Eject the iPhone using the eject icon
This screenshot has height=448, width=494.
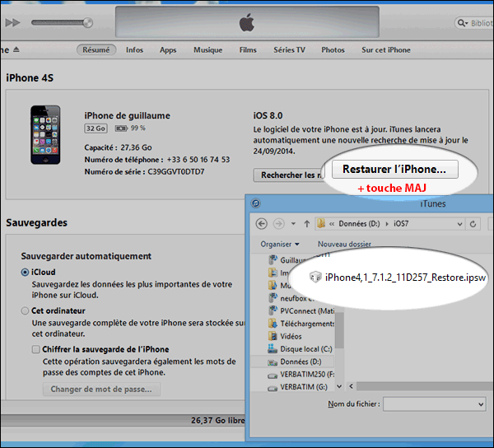(16, 49)
